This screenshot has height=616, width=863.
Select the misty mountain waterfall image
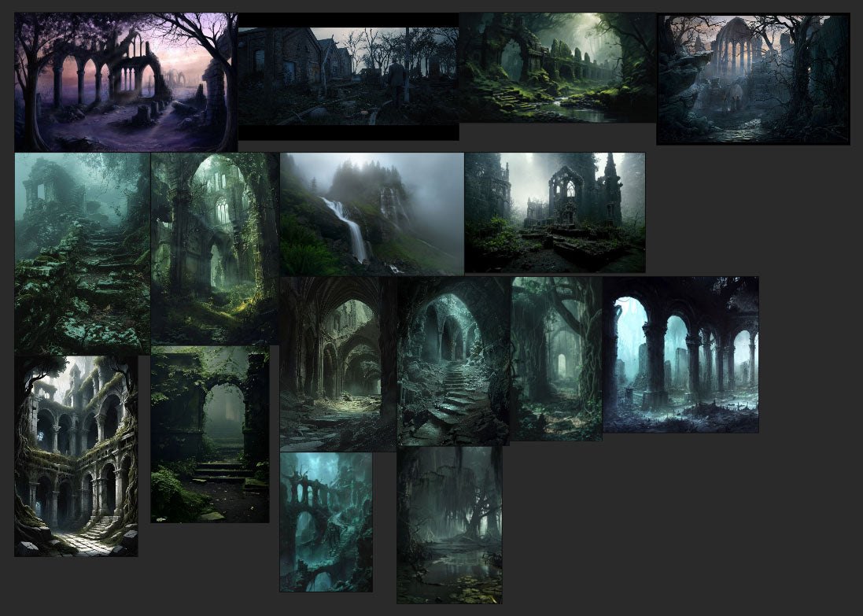click(x=371, y=214)
